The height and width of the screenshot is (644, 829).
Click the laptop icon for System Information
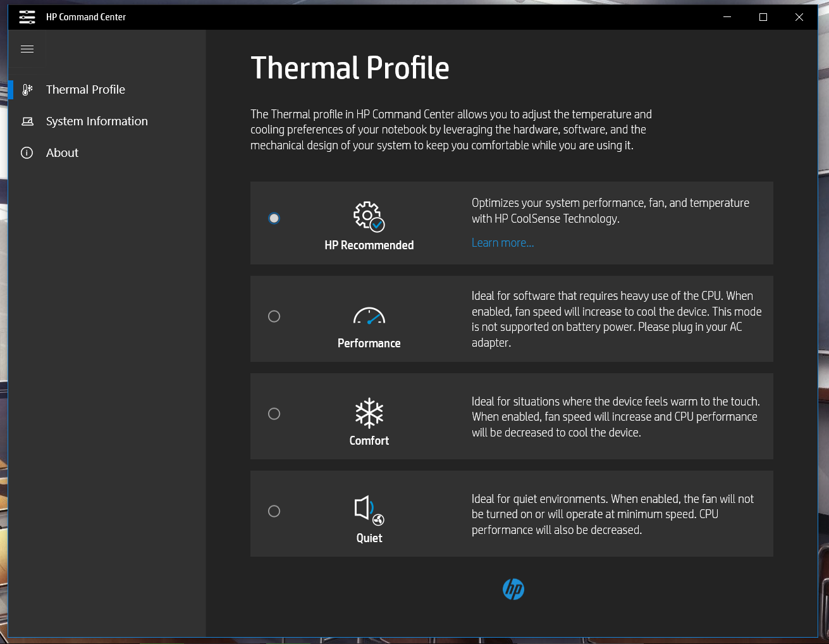tap(27, 121)
